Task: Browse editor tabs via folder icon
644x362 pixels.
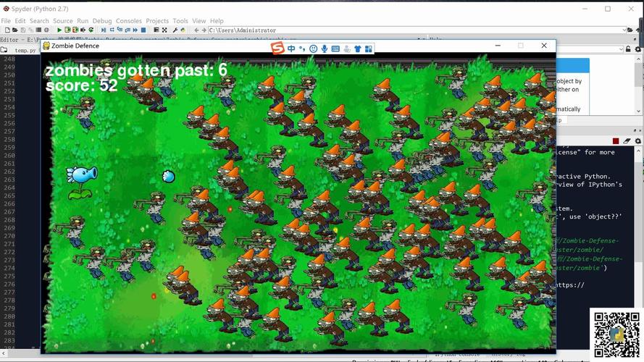Action: click(4, 50)
